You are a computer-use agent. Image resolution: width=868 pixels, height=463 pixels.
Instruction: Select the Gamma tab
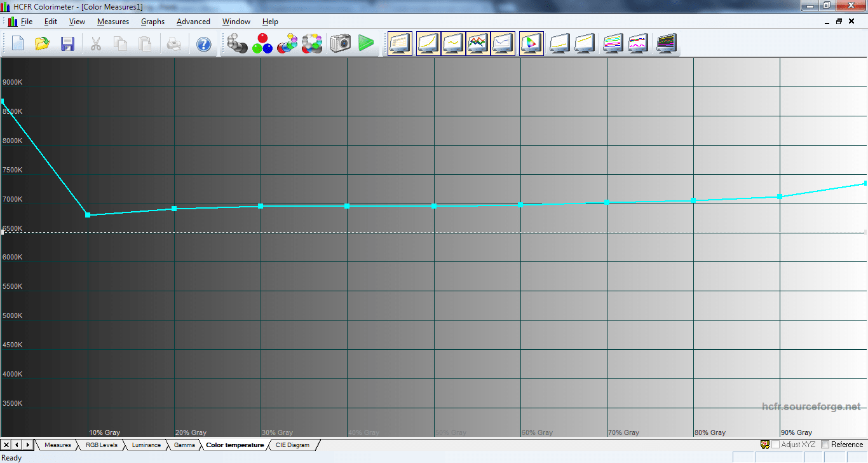click(184, 445)
